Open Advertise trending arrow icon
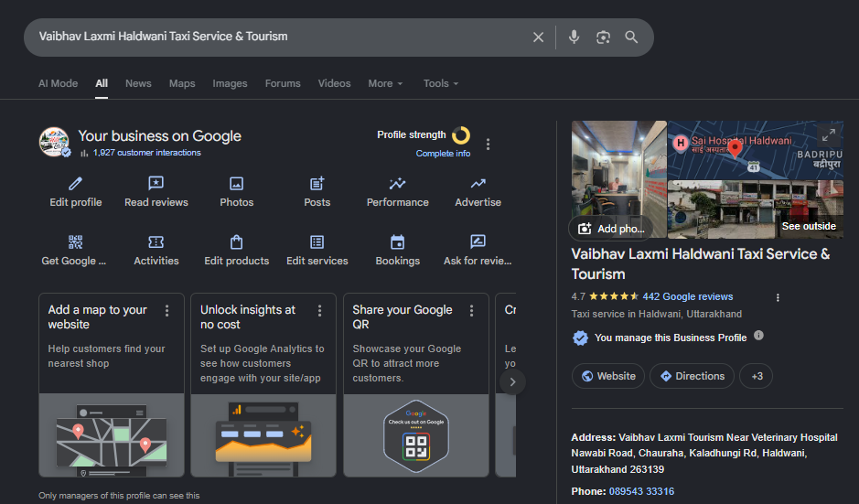 point(478,183)
